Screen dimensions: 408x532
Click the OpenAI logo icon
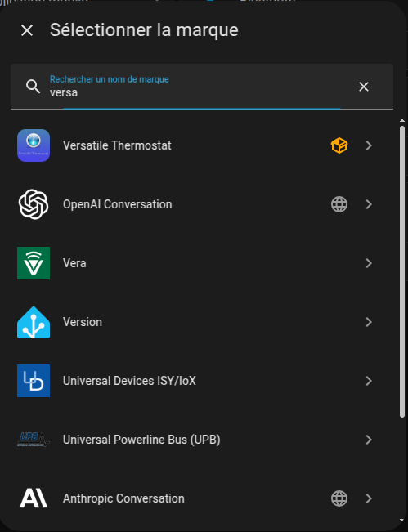(34, 204)
